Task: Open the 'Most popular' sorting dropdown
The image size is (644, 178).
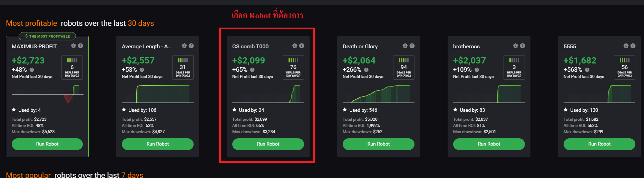Action: (x=28, y=175)
